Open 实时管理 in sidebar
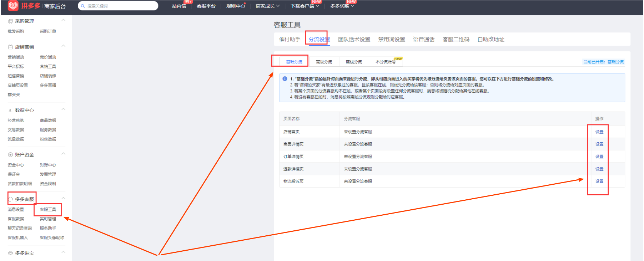 pyautogui.click(x=48, y=219)
